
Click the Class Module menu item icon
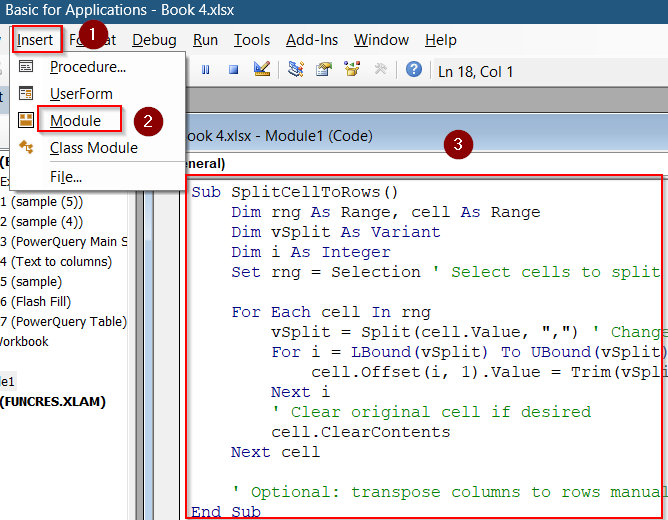(26, 147)
